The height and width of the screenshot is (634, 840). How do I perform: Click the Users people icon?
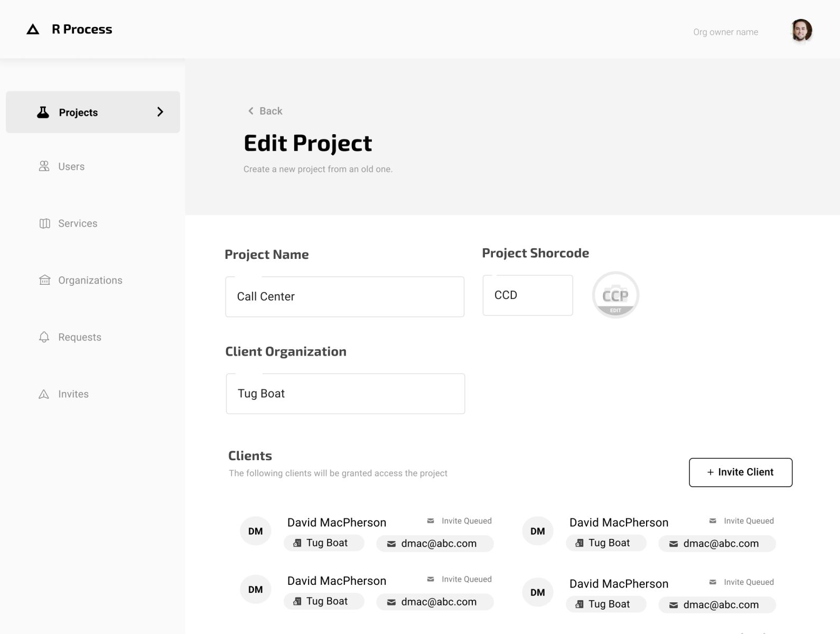[x=44, y=166]
